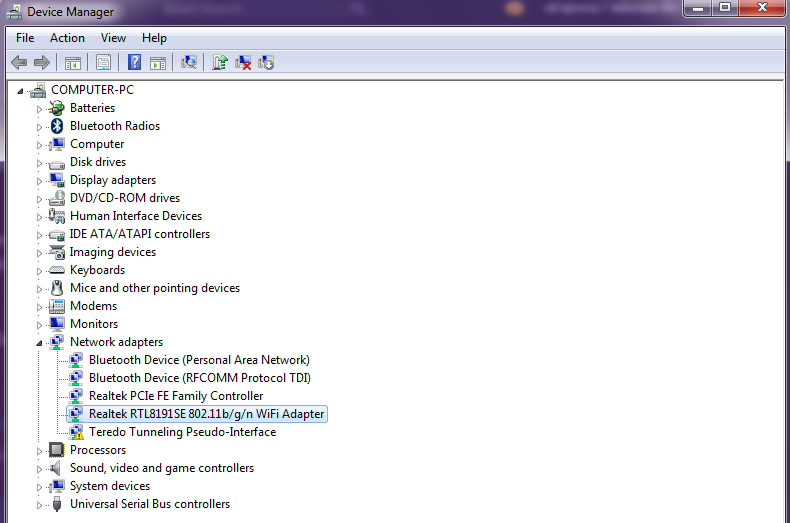
Task: Open the File menu
Action: pyautogui.click(x=25, y=38)
